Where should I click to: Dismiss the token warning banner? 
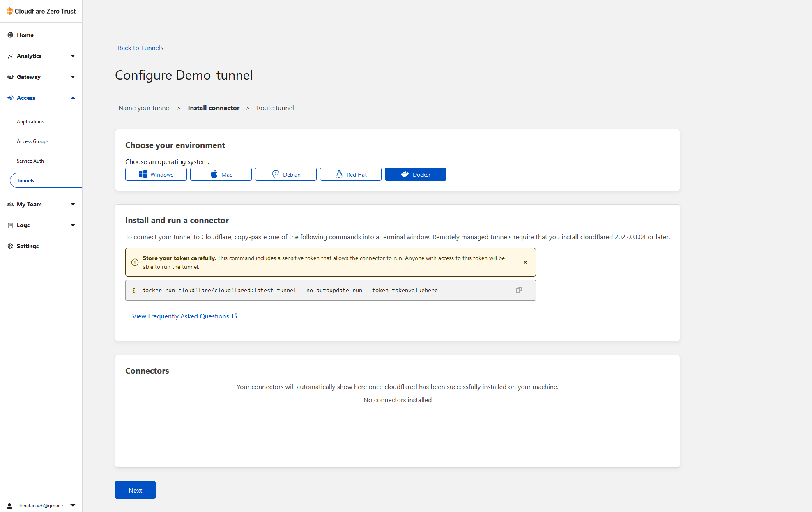click(525, 262)
